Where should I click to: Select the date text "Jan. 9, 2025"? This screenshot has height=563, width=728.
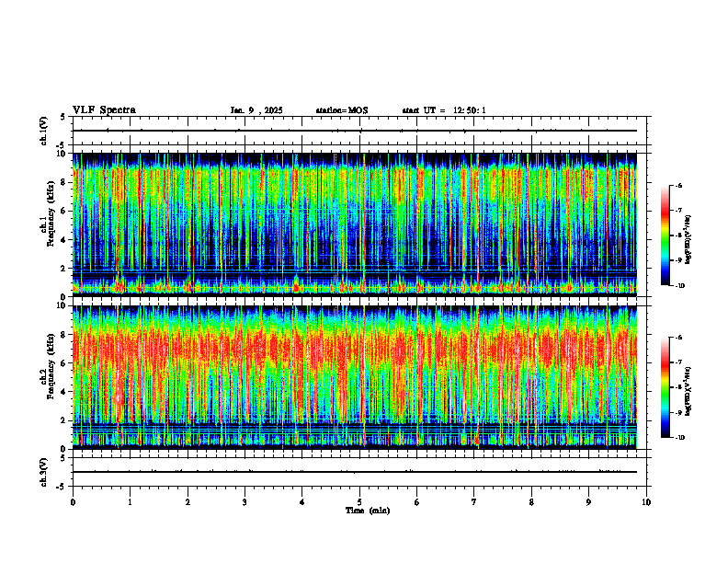coord(256,110)
